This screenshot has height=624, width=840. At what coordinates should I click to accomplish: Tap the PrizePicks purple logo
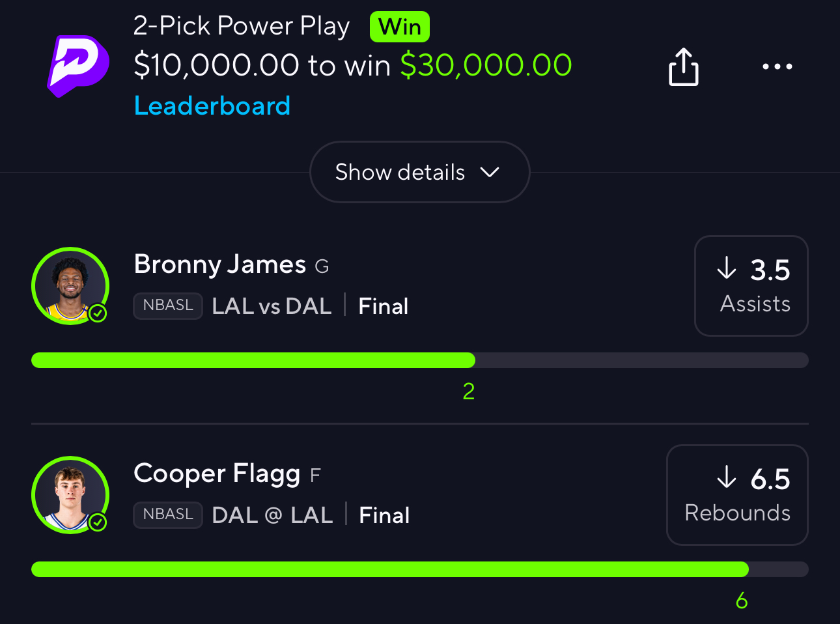point(78,66)
